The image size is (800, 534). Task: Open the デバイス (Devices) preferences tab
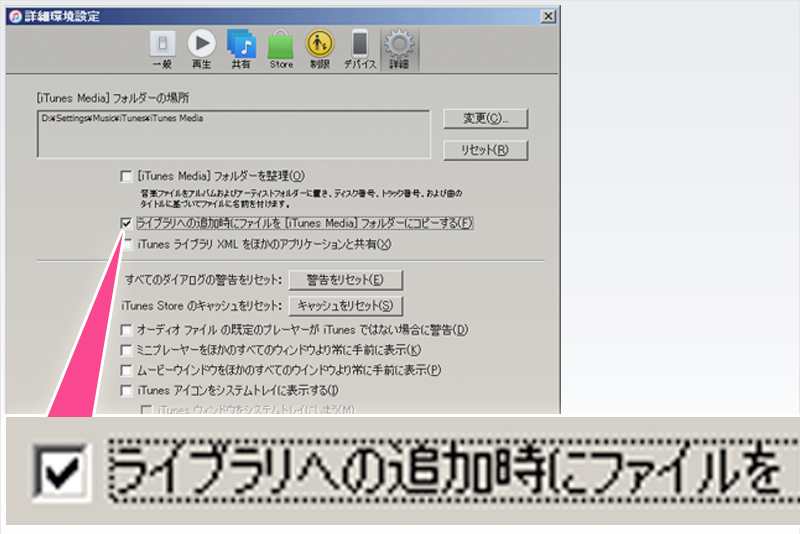click(x=360, y=49)
